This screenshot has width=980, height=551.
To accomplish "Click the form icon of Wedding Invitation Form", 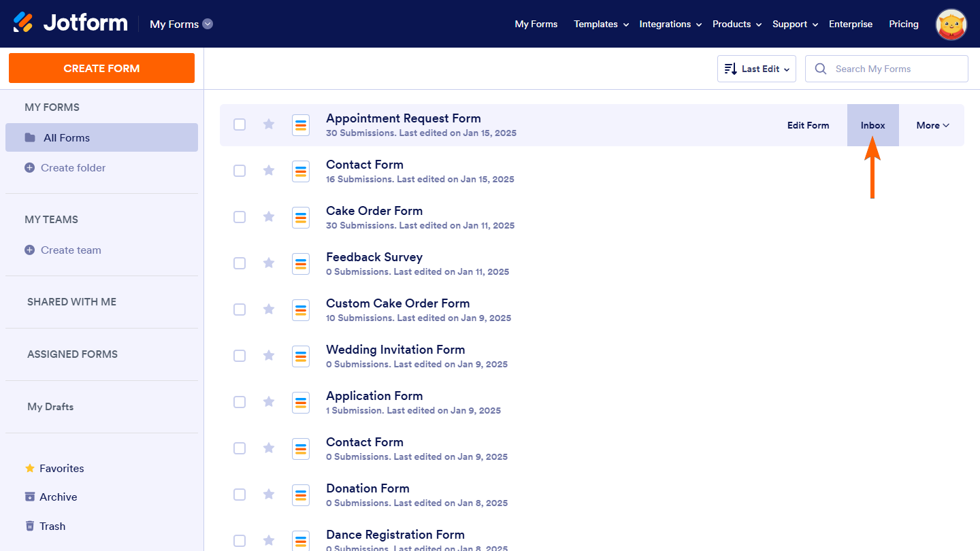I will pyautogui.click(x=301, y=356).
